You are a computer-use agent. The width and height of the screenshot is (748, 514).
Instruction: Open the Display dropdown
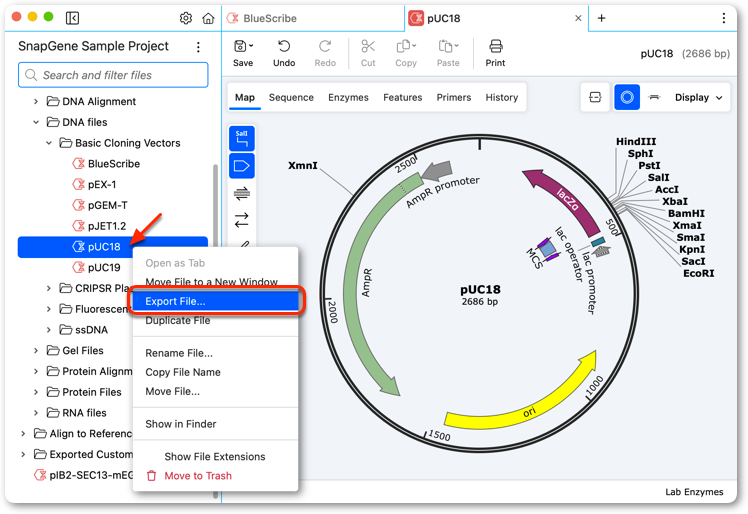point(699,97)
